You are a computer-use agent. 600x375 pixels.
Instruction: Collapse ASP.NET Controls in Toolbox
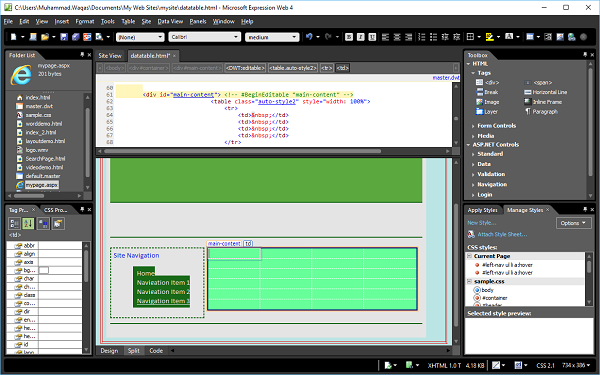coord(468,145)
